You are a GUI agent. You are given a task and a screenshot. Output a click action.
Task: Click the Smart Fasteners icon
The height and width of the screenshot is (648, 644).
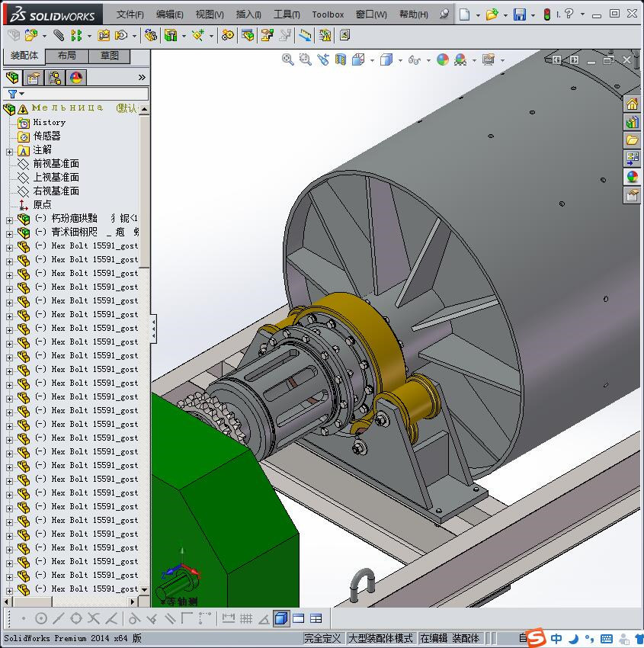coord(104,36)
